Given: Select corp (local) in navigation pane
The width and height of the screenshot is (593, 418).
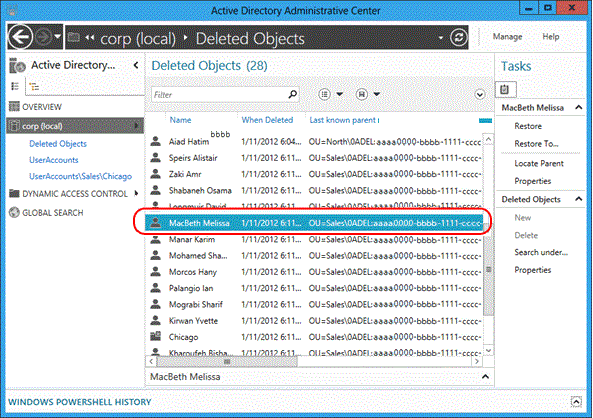Looking at the screenshot, I should tap(75, 126).
